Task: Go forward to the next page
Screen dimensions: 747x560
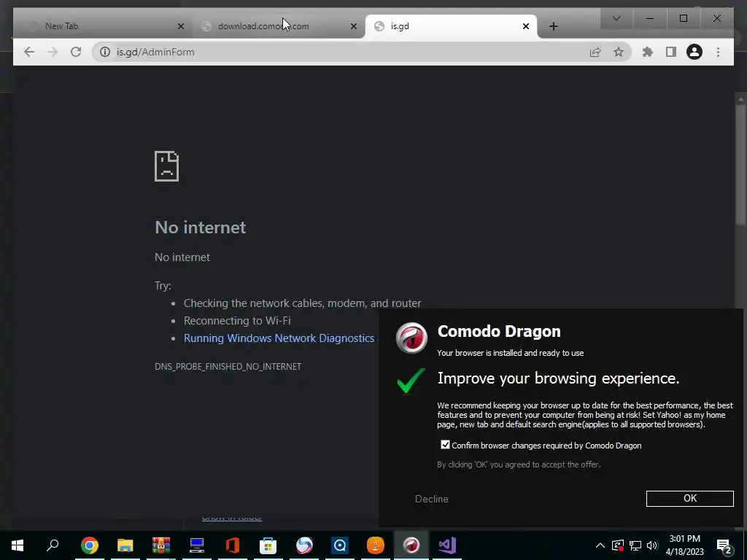Action: tap(53, 52)
